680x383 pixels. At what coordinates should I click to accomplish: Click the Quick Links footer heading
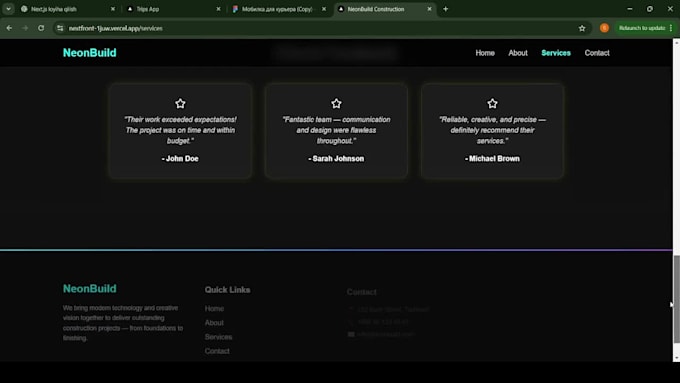coord(227,290)
